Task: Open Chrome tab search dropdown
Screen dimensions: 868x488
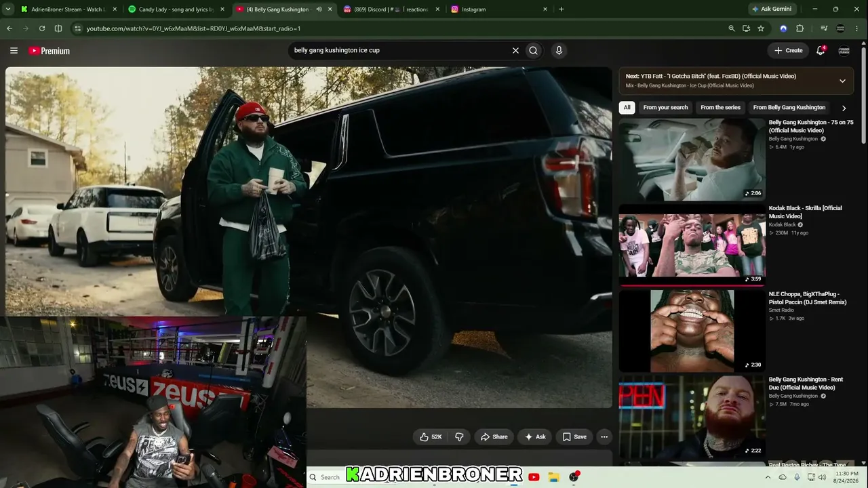Action: 9,9
